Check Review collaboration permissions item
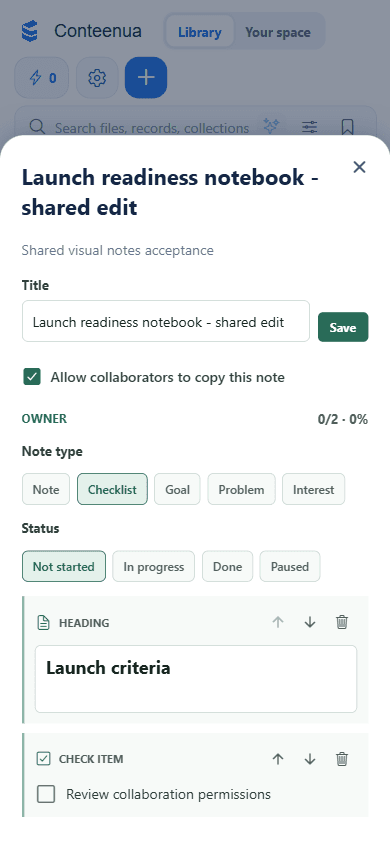The height and width of the screenshot is (844, 390). coord(46,794)
